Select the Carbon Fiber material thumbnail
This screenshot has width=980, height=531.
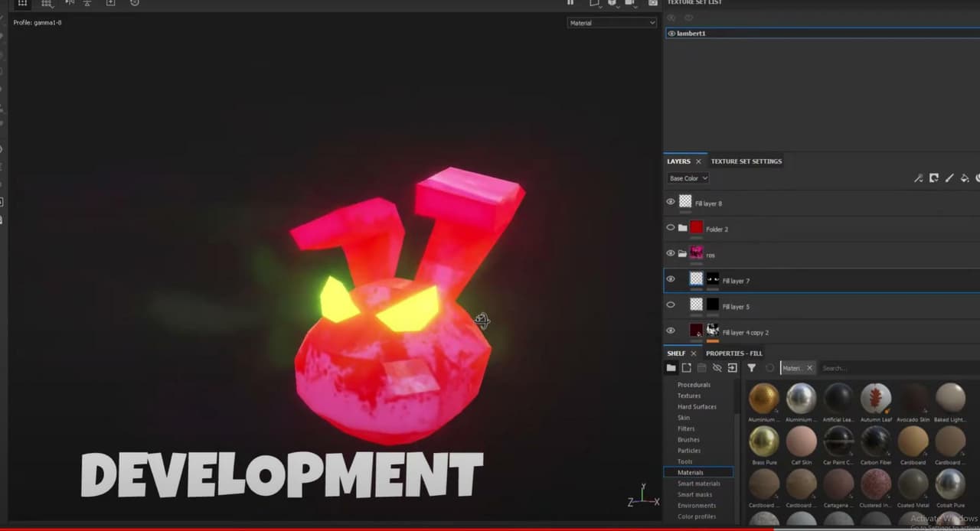coord(875,441)
